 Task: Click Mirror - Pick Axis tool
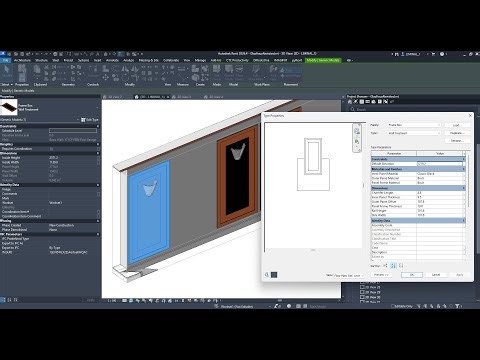(125, 69)
